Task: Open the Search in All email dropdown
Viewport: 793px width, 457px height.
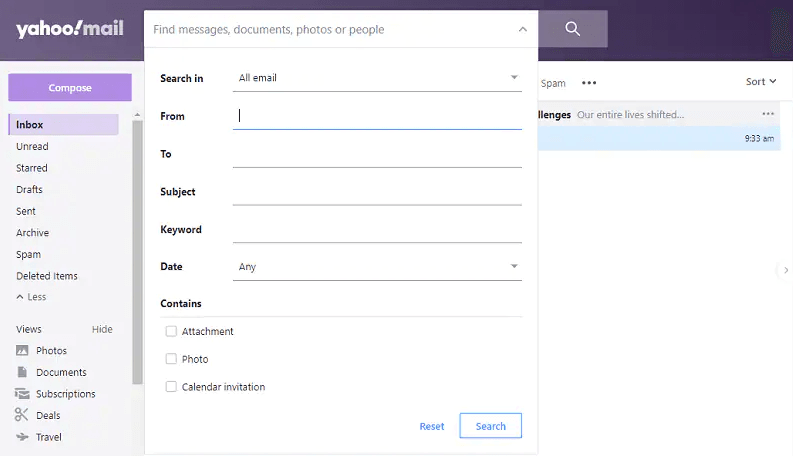Action: click(377, 78)
